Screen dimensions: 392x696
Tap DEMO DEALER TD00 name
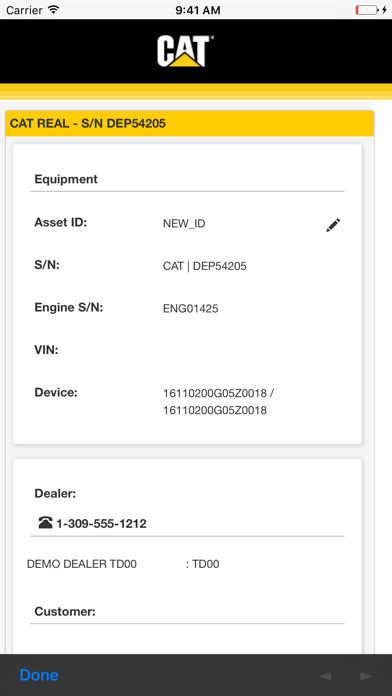[82, 564]
